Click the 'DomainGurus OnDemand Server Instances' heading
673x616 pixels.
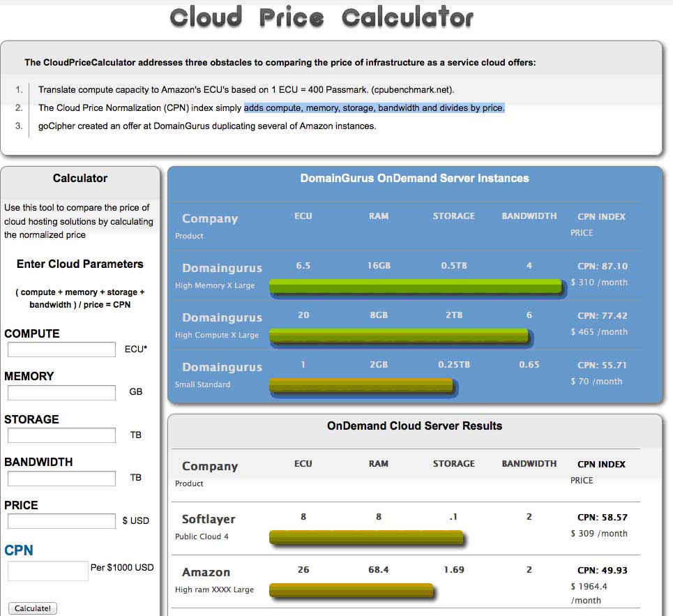point(415,178)
